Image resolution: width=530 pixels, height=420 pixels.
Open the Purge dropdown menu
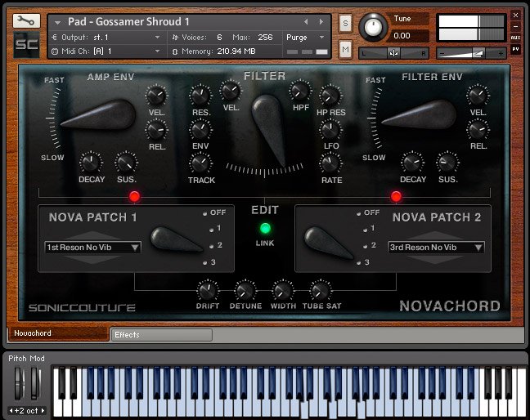[x=306, y=38]
